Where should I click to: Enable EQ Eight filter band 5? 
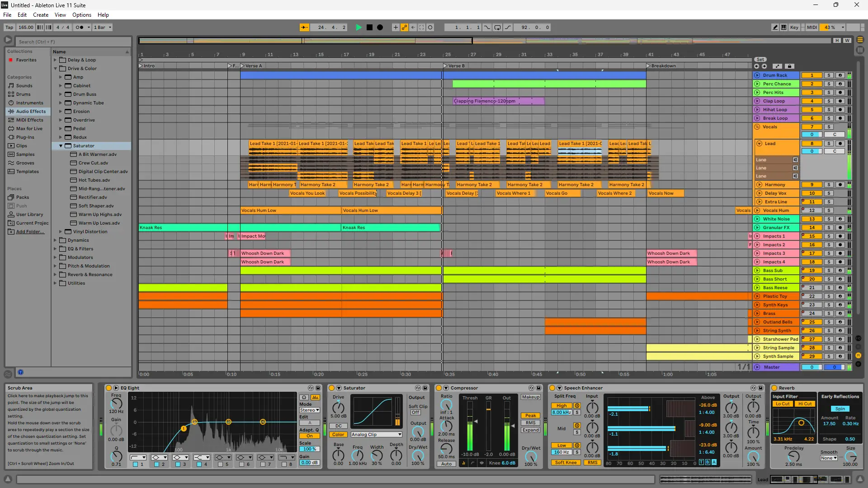220,465
